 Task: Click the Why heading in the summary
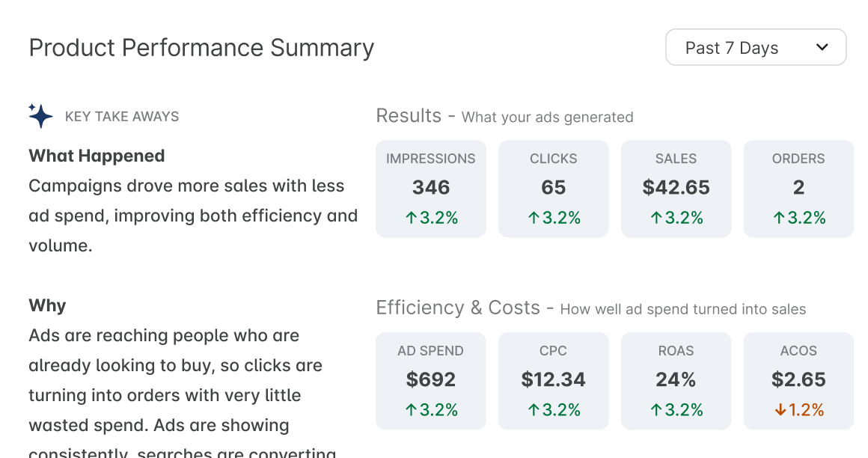(x=46, y=305)
